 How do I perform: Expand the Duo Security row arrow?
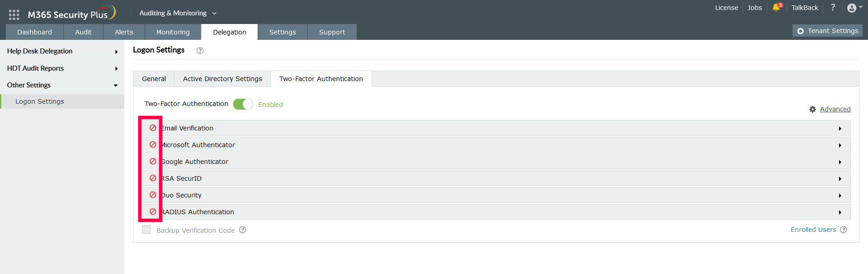click(840, 196)
